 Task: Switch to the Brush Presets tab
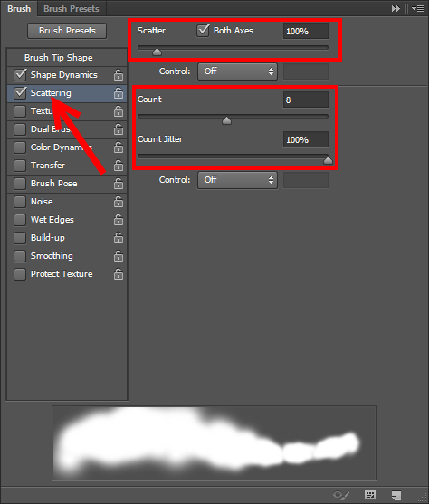[71, 9]
